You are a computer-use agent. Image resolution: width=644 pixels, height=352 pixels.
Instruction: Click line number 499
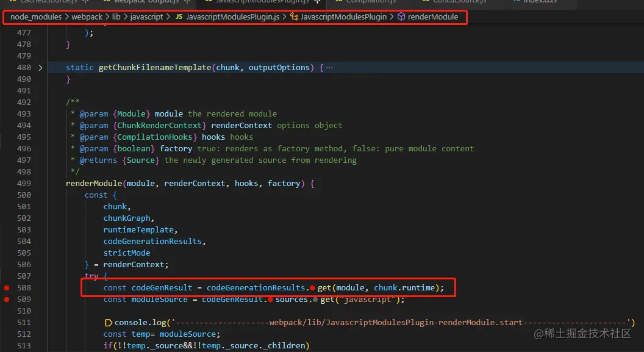point(24,184)
